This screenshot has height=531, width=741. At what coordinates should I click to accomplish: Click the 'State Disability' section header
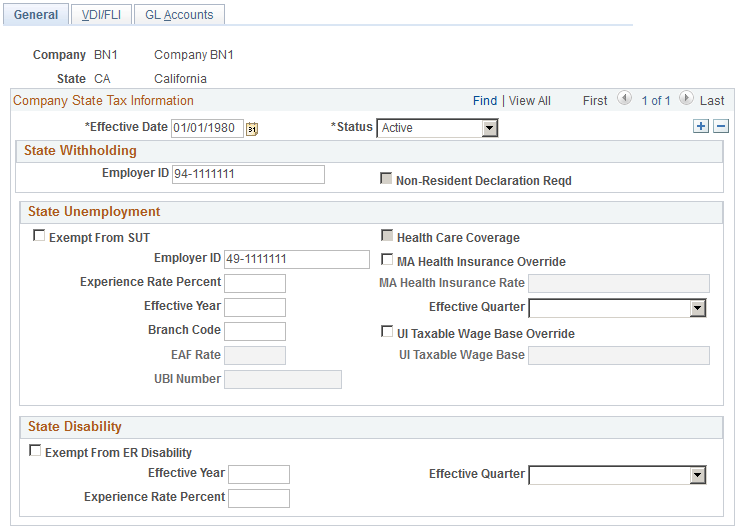click(75, 427)
